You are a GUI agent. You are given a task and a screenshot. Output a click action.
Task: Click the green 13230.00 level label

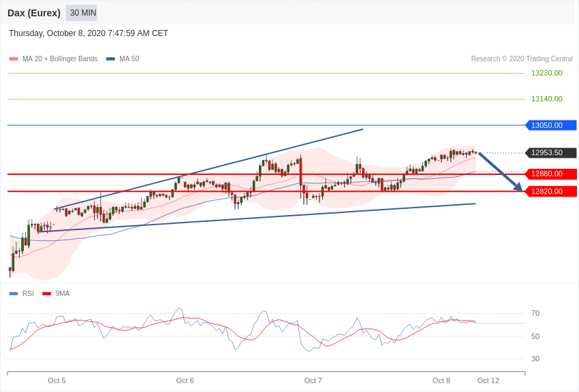coord(546,73)
